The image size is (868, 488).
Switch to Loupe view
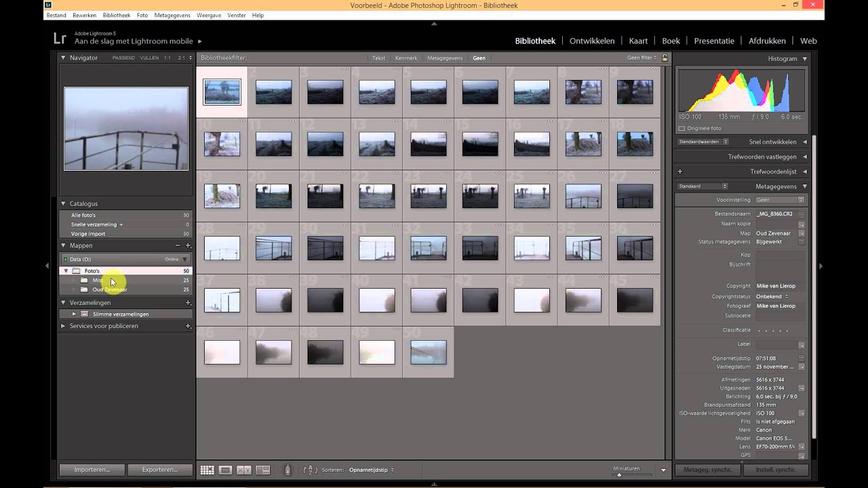coord(225,470)
